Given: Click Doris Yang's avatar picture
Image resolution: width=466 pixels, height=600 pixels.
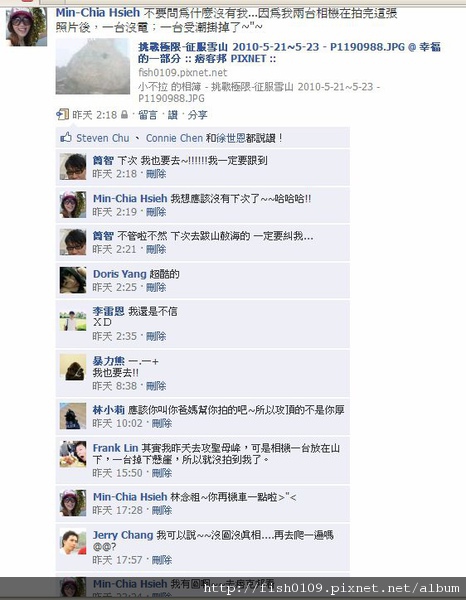Looking at the screenshot, I should pyautogui.click(x=73, y=280).
